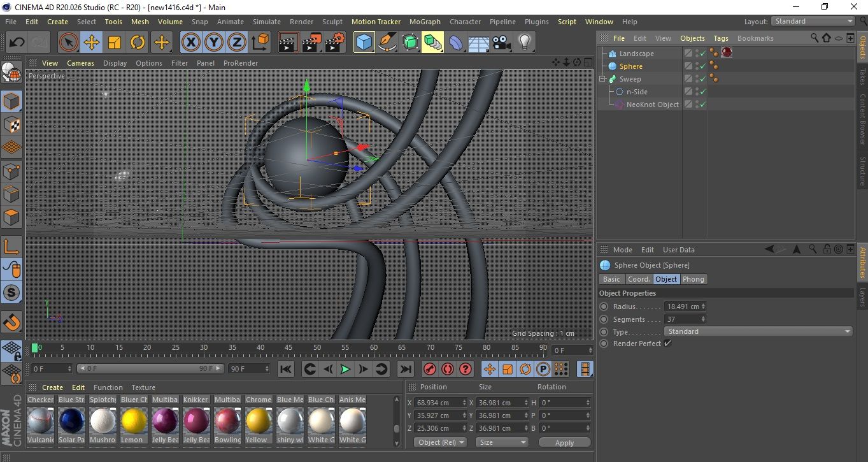Toggle the Render Perfect checkbox
This screenshot has height=462, width=868.
click(667, 343)
